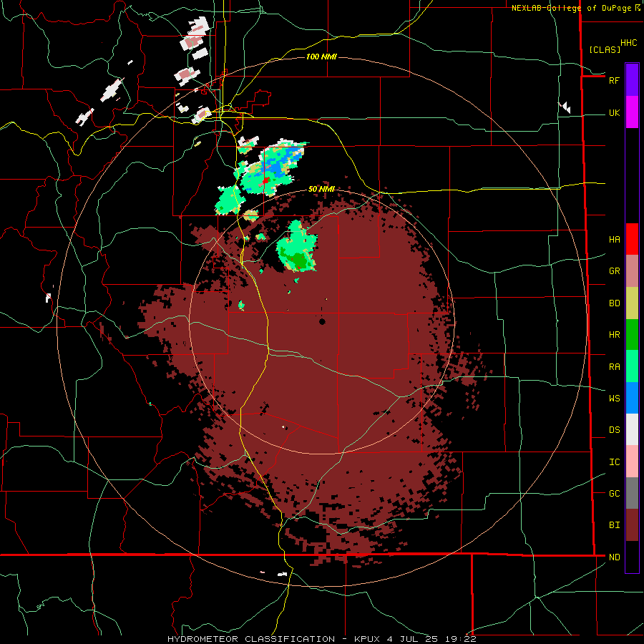Click the BI legend label

(614, 525)
